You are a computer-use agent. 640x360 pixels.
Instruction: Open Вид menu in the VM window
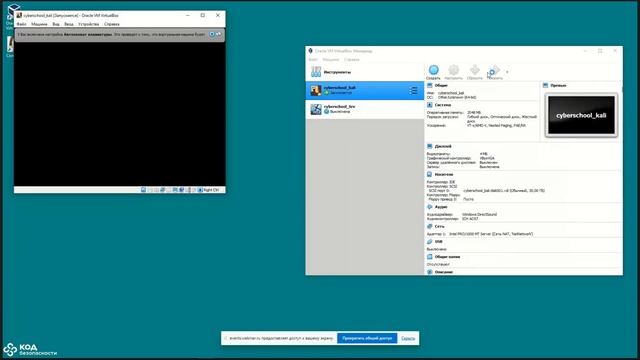coord(56,24)
